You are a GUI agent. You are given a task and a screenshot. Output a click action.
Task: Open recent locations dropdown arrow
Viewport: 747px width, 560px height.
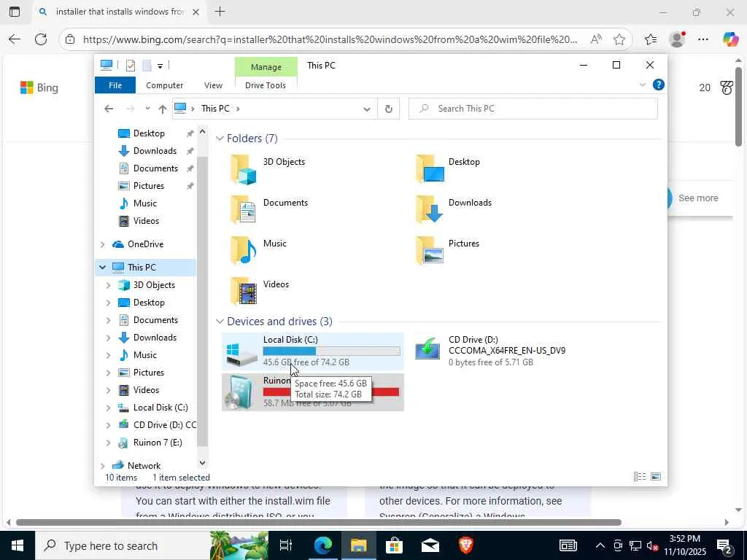tap(147, 109)
